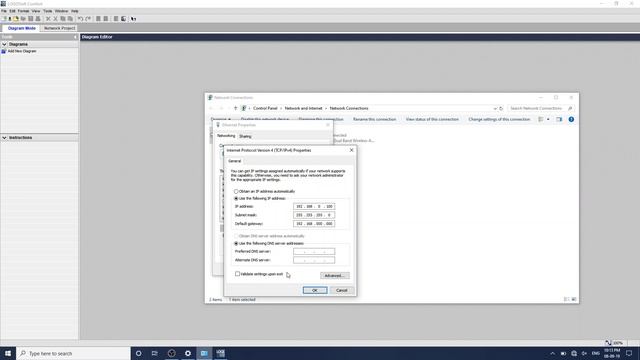Click the Search Network Connections box
Image resolution: width=640 pixels, height=360 pixels.
(541, 108)
